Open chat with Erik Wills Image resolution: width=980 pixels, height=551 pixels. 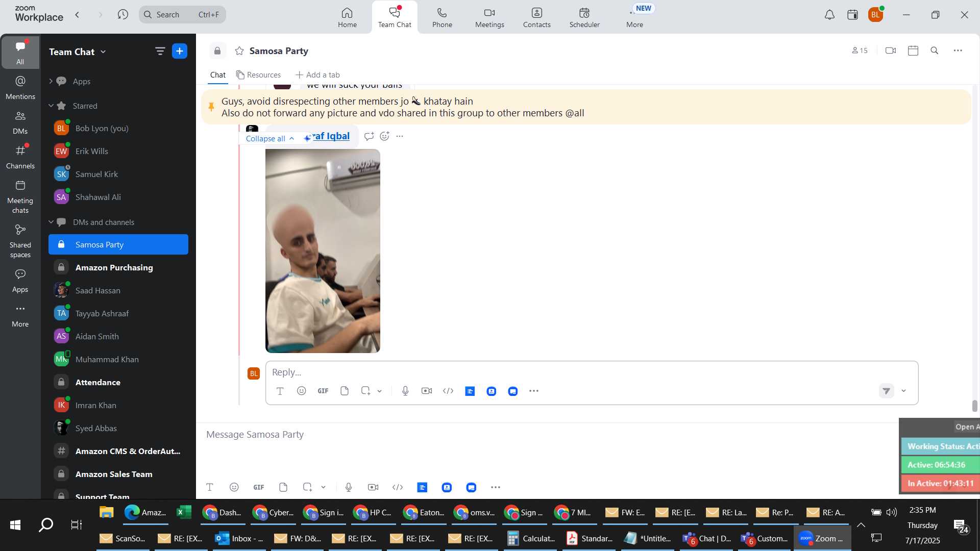coord(118,151)
